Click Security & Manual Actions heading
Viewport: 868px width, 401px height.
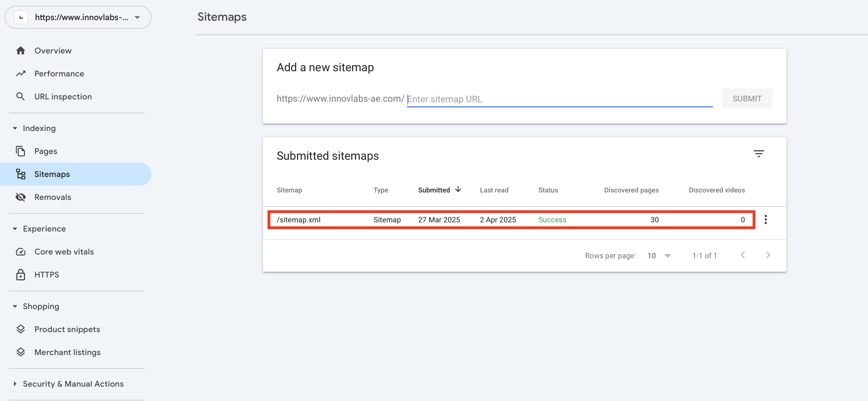[73, 384]
